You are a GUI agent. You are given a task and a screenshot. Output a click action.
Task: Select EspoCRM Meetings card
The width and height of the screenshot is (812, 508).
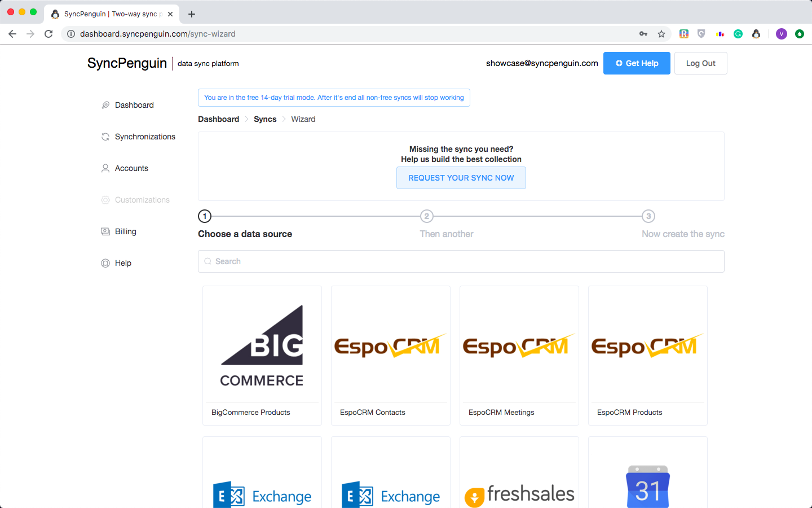(x=519, y=356)
